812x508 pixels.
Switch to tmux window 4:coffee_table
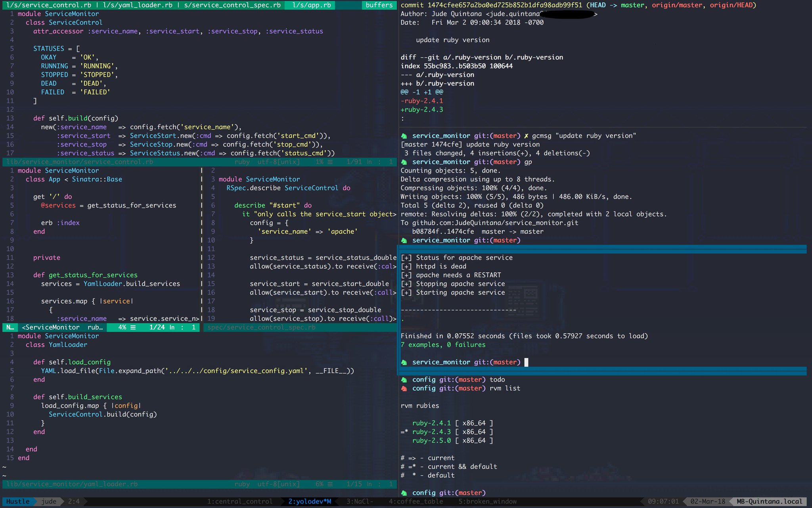click(416, 502)
